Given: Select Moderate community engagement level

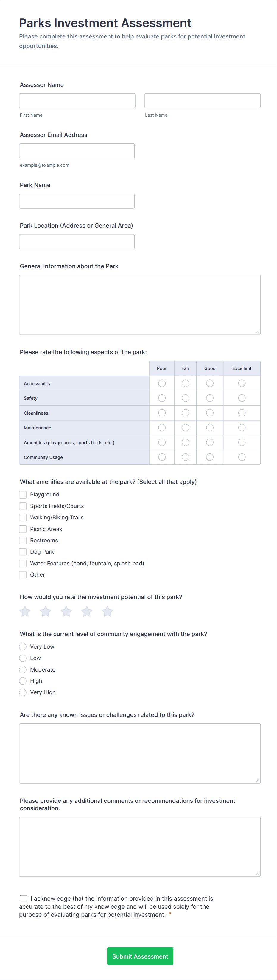Looking at the screenshot, I should click(22, 669).
